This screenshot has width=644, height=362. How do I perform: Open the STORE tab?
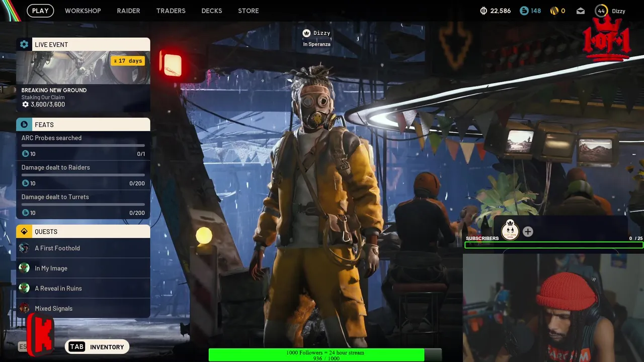point(249,11)
